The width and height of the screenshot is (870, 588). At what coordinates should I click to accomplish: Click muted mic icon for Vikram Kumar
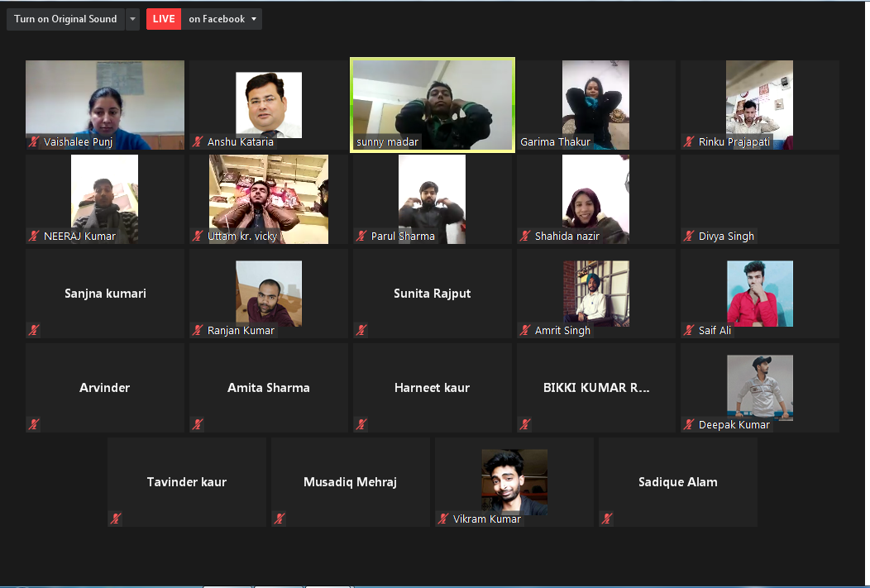(x=442, y=519)
